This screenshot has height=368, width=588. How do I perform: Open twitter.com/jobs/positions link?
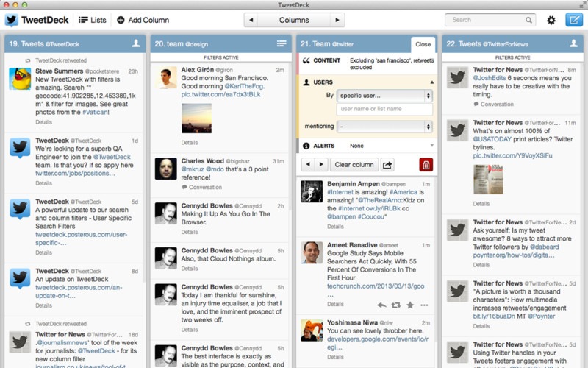(x=75, y=173)
